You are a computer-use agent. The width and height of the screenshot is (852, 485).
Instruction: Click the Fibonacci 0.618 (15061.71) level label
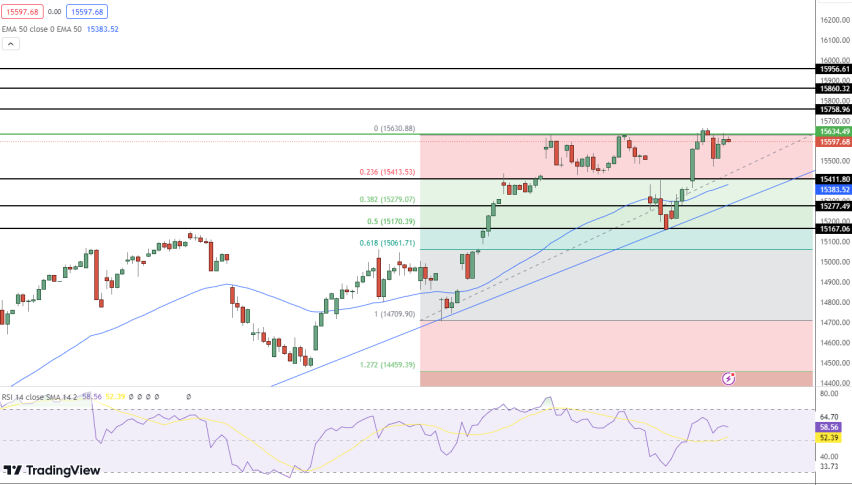tap(387, 243)
